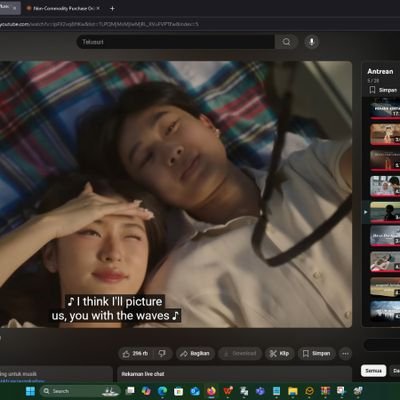Play the topmost video in the Antrean queue
400x400 pixels.
pos(385,109)
